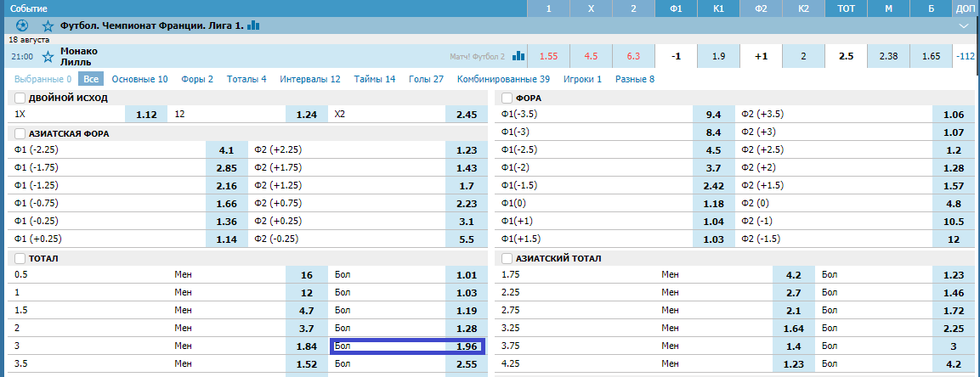This screenshot has height=377, width=980.
Task: Open the Основные 10 tab
Action: (x=140, y=79)
